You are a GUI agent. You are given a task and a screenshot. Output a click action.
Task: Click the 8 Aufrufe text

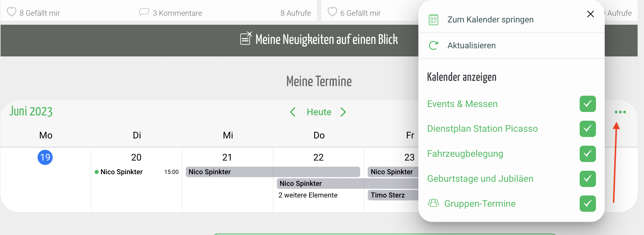click(x=296, y=13)
